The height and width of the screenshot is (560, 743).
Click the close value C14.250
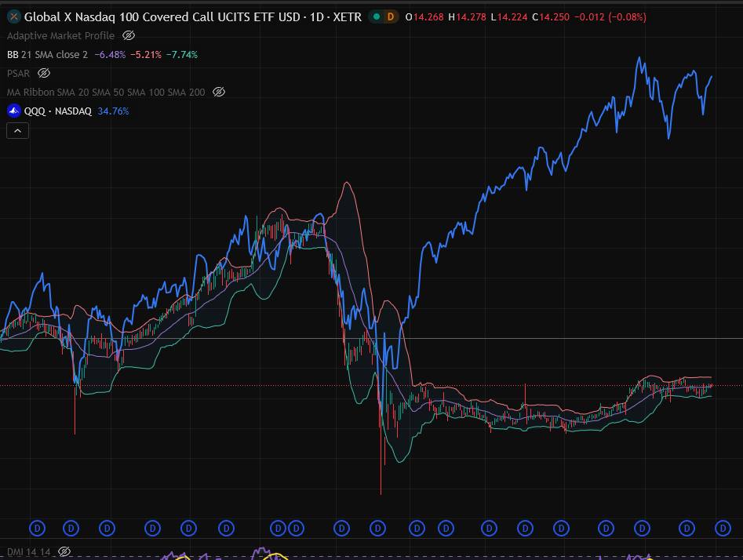click(x=551, y=17)
